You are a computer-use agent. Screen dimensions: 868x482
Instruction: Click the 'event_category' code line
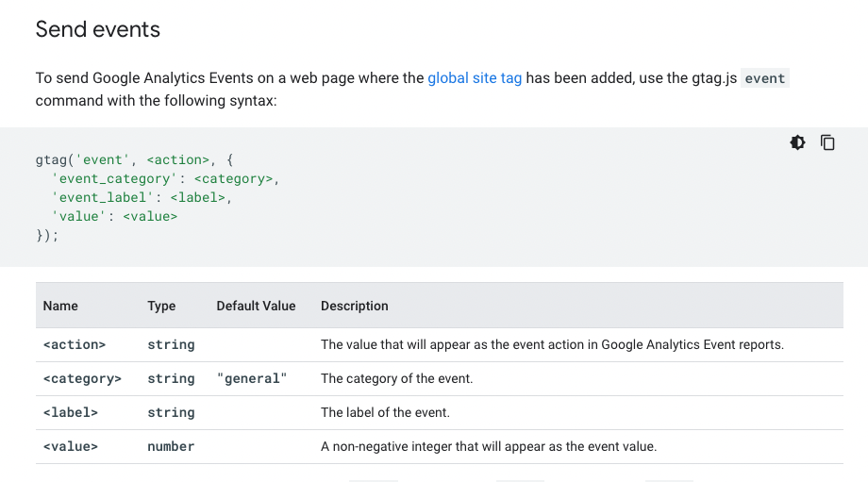click(166, 178)
